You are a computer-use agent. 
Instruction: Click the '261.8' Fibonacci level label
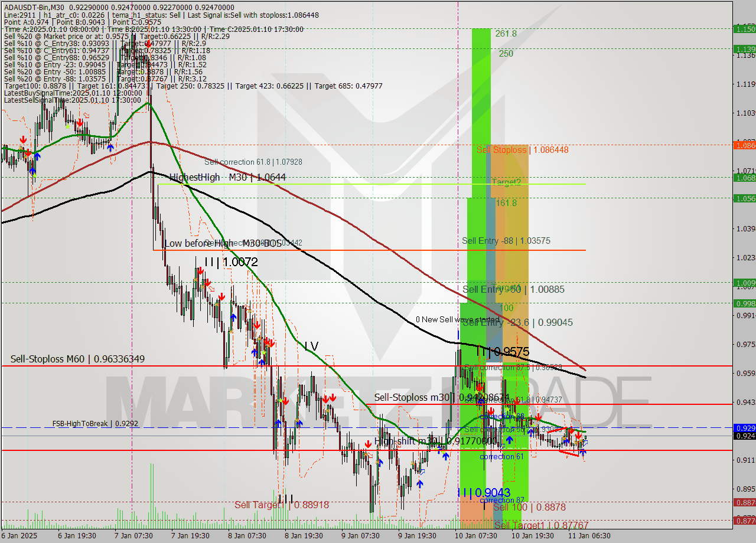click(x=506, y=34)
